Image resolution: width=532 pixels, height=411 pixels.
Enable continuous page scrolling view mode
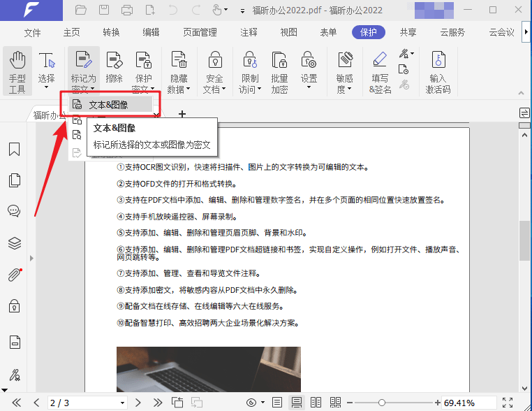[297, 403]
